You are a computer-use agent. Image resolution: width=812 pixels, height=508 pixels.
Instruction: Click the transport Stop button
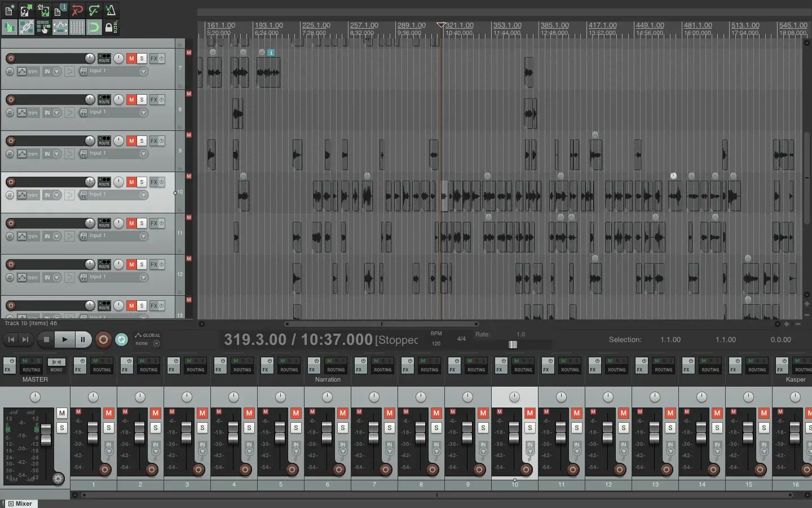pyautogui.click(x=47, y=339)
